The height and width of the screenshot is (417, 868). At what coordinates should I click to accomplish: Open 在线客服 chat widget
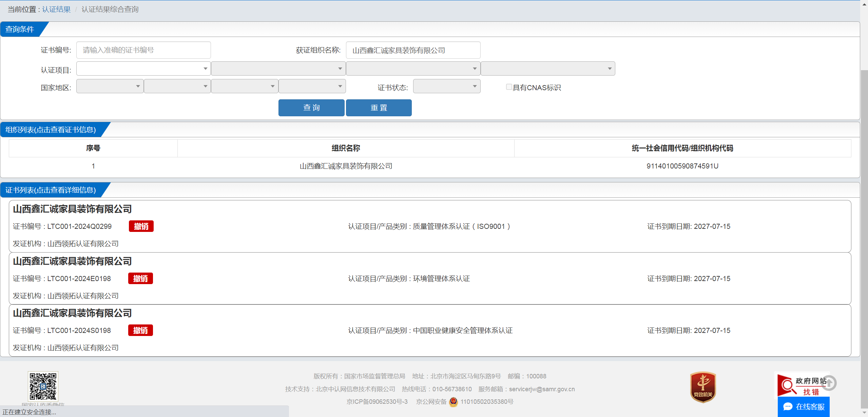(x=803, y=406)
